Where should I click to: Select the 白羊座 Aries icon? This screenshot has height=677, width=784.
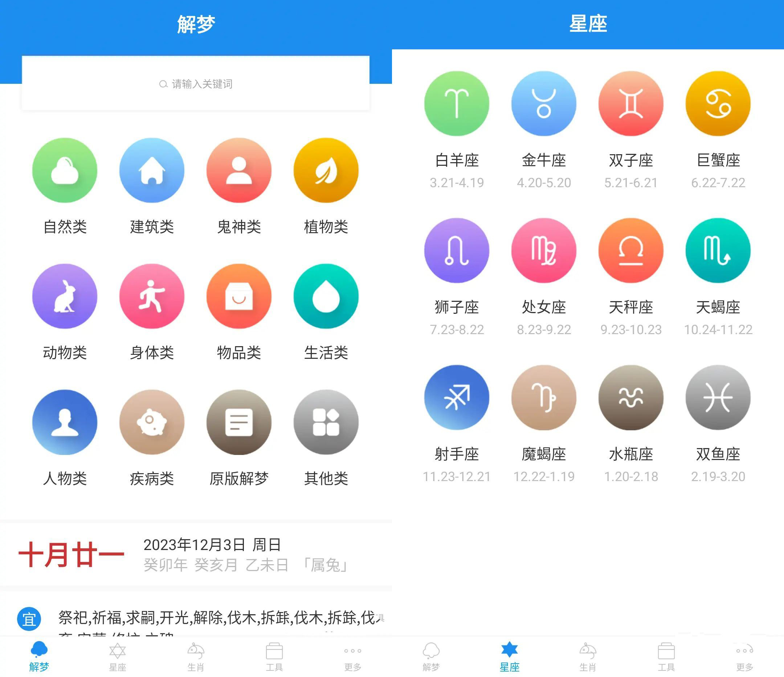click(x=457, y=103)
